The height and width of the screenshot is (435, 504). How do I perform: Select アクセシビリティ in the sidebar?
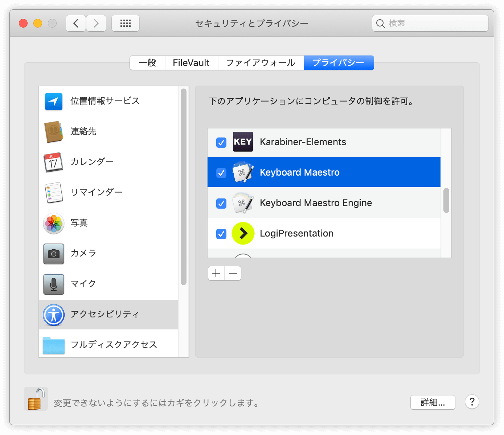coord(108,315)
